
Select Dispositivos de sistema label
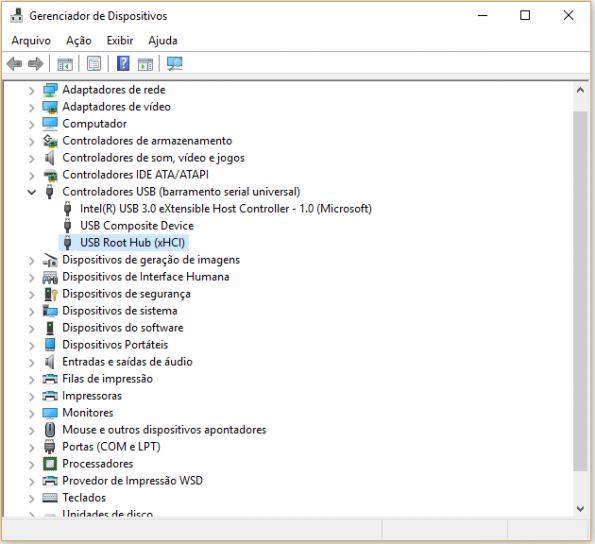120,311
